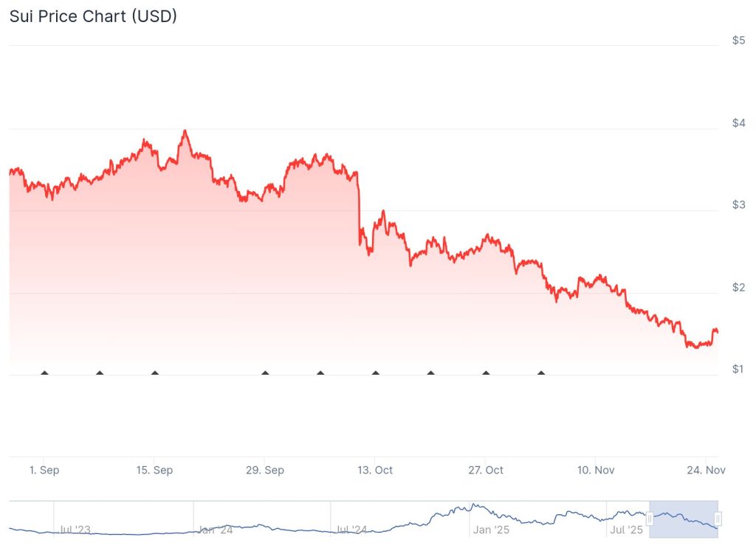Click the left handle of the range navigator

(x=650, y=519)
